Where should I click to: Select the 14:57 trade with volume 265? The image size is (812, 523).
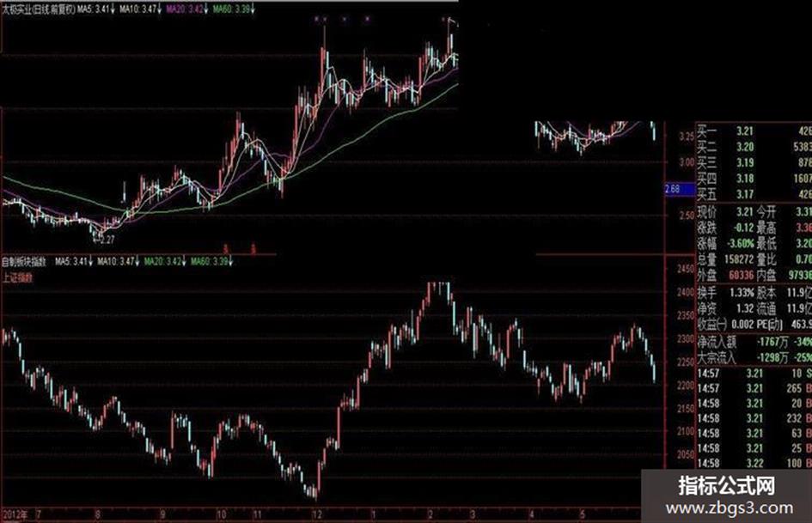click(754, 388)
